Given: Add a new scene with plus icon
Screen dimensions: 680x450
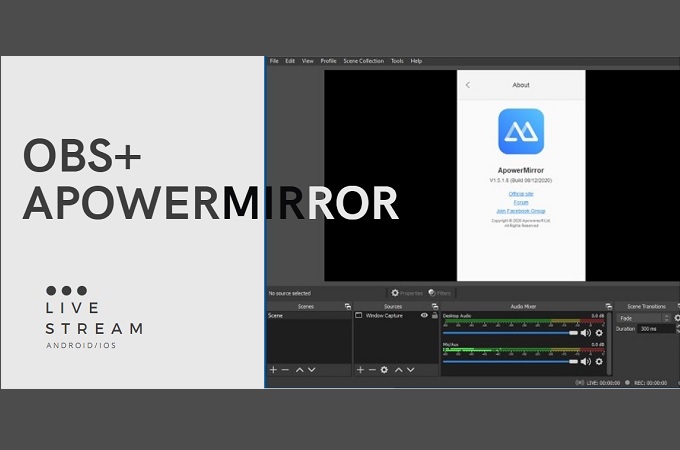Looking at the screenshot, I should [273, 370].
